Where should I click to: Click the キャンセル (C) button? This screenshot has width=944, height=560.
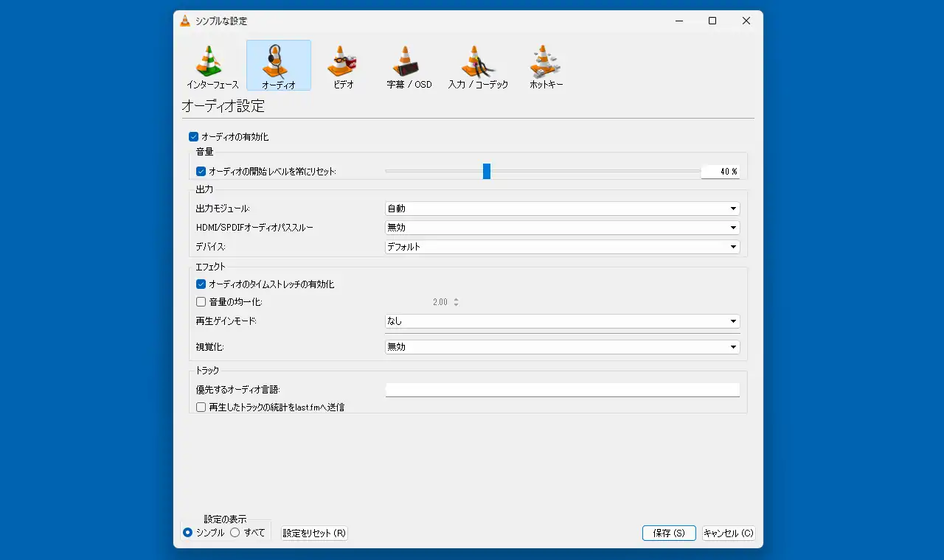[729, 533]
